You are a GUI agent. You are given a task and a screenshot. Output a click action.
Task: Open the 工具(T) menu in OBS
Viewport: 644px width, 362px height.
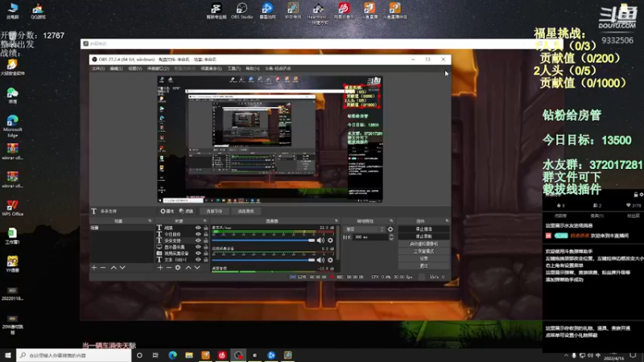pos(233,68)
